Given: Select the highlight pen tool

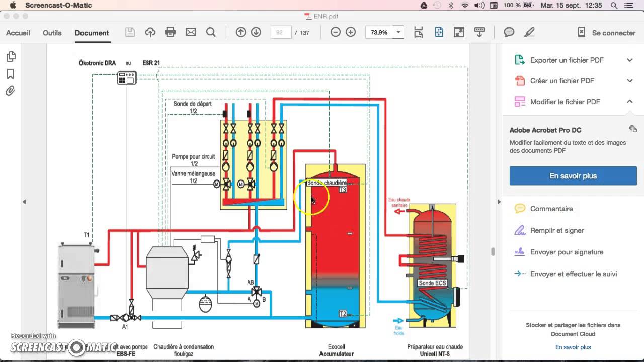Looking at the screenshot, I should [529, 32].
